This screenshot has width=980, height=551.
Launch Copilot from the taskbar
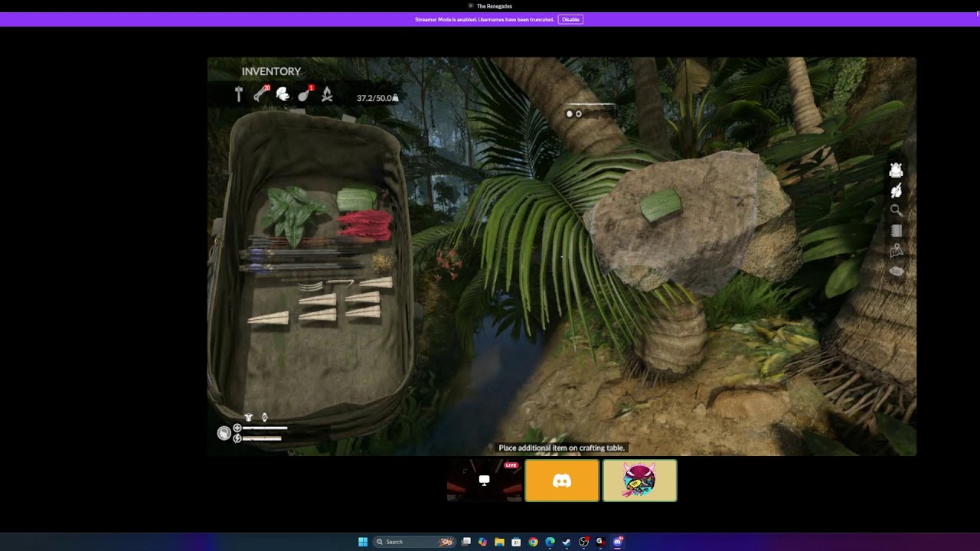click(x=482, y=542)
